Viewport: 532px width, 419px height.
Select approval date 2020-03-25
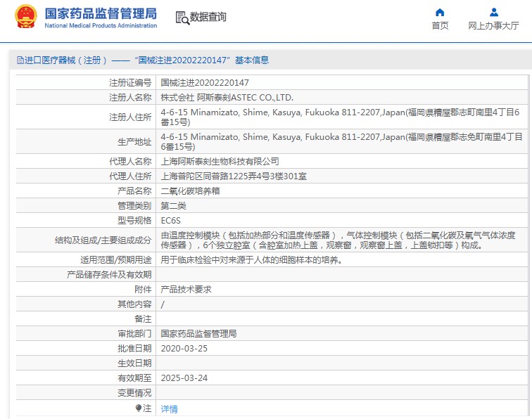tap(184, 349)
